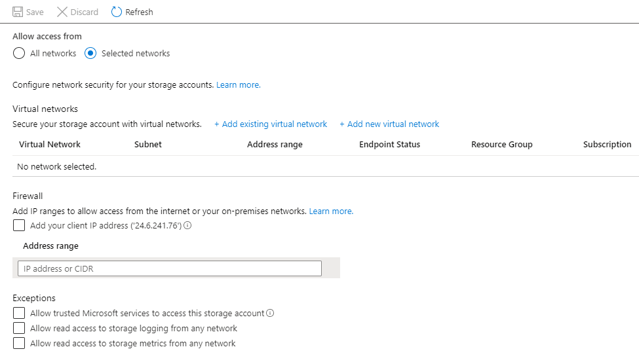Screen dimensions: 639x364
Task: Enable read access to storage metrics checkbox
Action: pos(19,343)
